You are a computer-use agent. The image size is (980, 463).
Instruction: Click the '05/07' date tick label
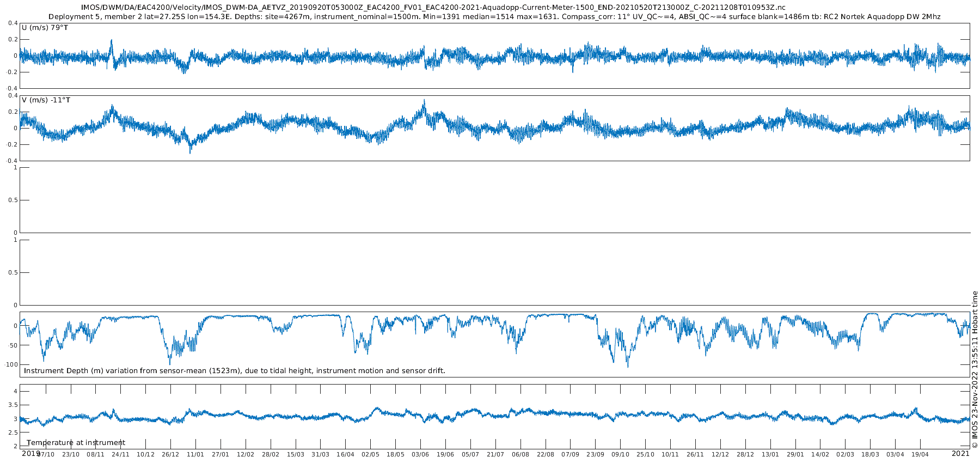point(470,454)
